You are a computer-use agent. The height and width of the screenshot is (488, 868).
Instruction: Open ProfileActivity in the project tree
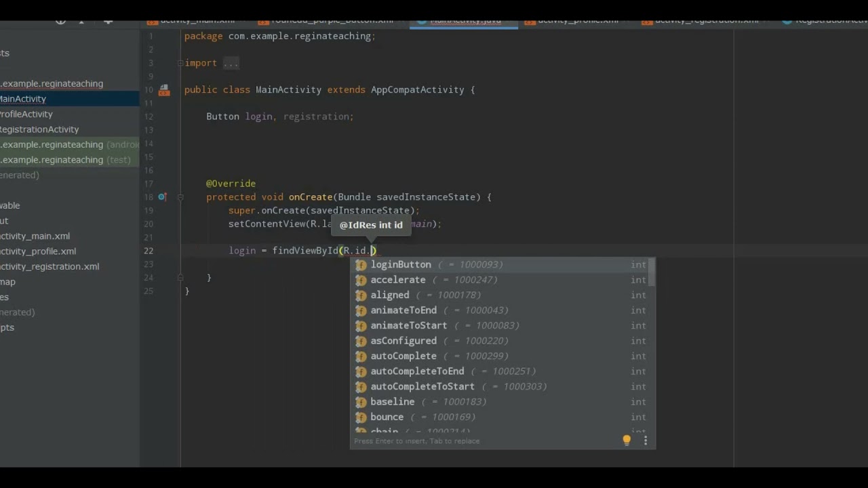pos(26,114)
